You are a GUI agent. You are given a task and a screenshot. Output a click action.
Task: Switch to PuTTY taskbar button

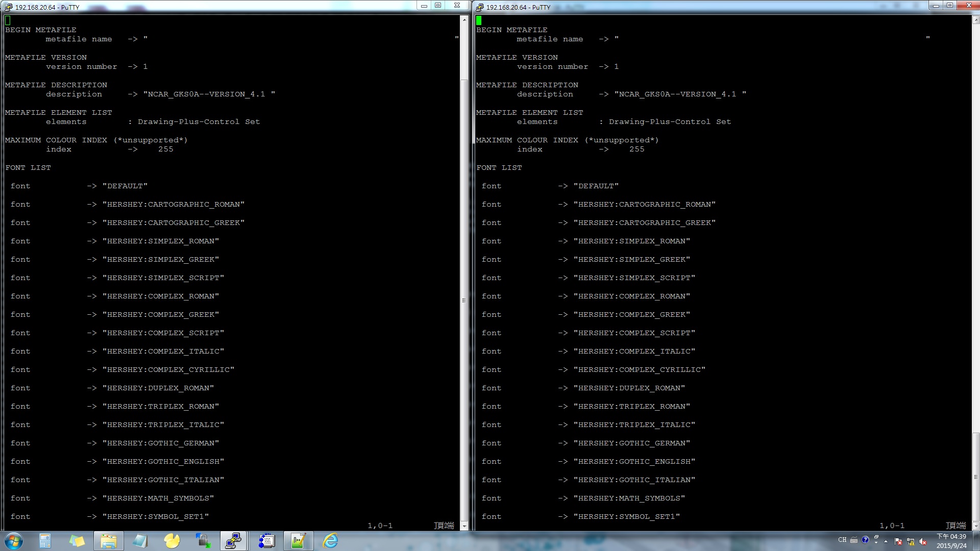coord(234,541)
